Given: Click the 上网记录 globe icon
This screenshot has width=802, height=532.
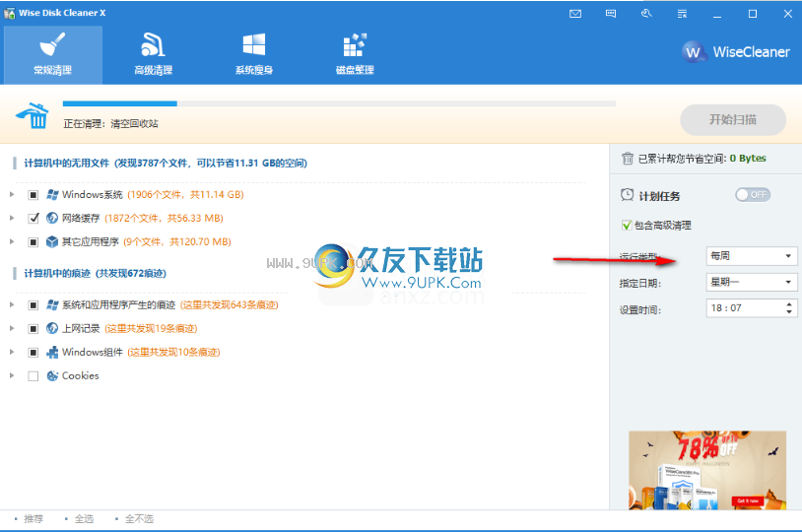Looking at the screenshot, I should [x=52, y=328].
